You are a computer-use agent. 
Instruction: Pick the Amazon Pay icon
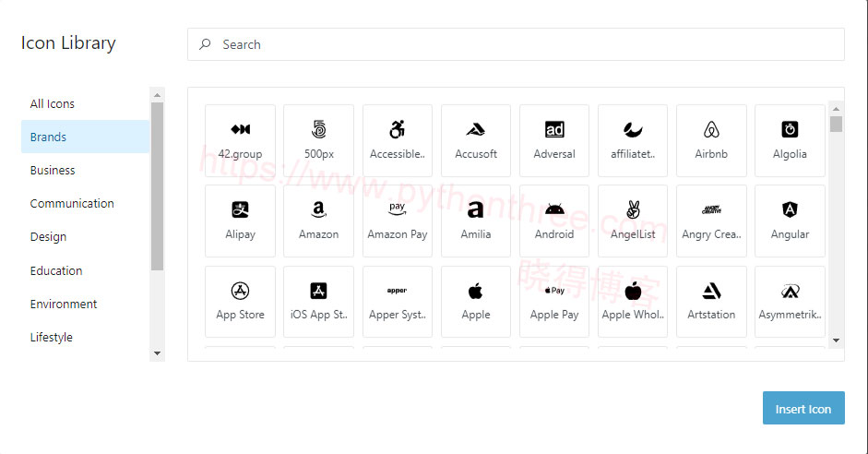pyautogui.click(x=397, y=221)
